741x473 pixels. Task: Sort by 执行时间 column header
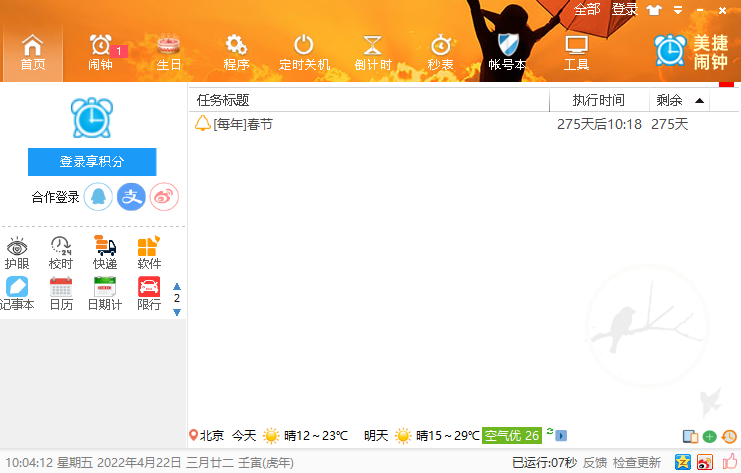(599, 100)
